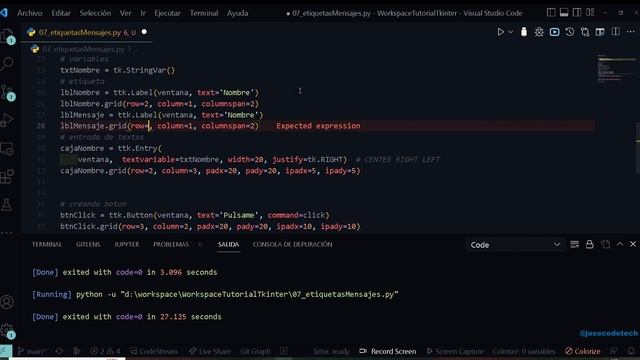Open the Ir menu

(x=143, y=13)
